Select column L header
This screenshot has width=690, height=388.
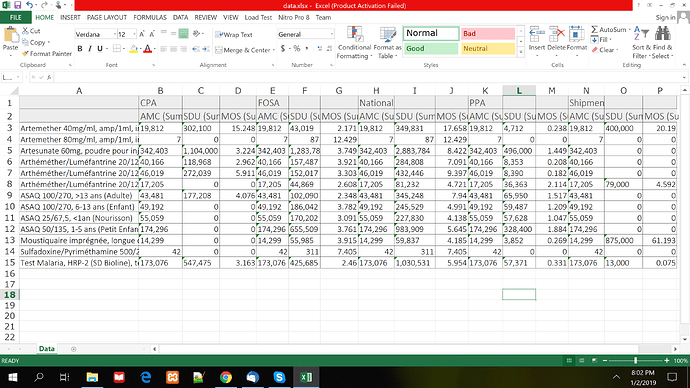coord(519,91)
